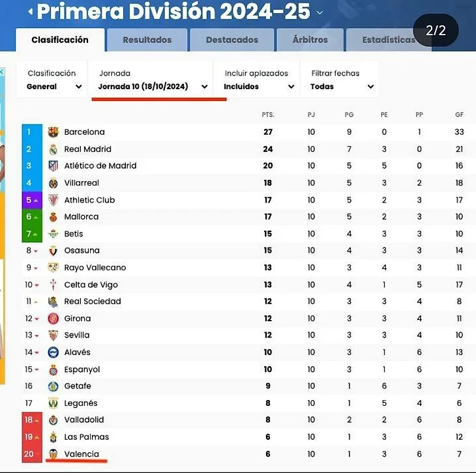
Task: Click the 2/2 image counter badge
Action: pyautogui.click(x=436, y=30)
